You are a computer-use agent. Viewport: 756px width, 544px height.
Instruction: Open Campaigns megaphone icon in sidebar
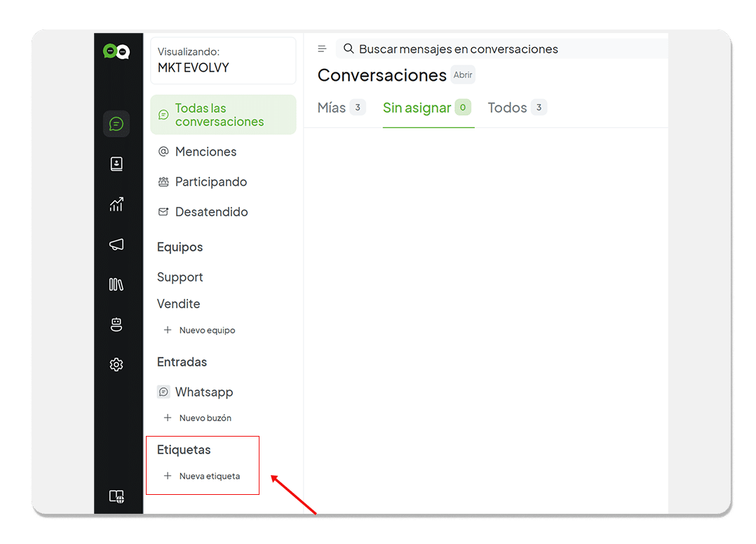(x=116, y=244)
